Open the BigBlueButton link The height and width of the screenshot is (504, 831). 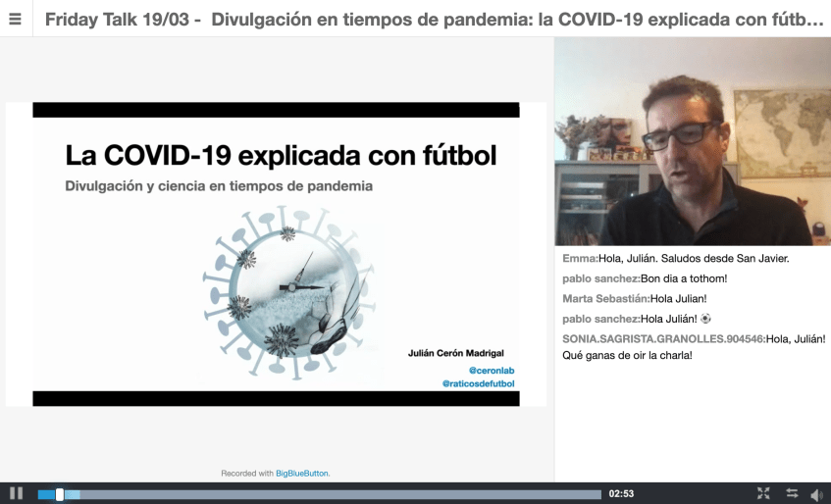(302, 473)
